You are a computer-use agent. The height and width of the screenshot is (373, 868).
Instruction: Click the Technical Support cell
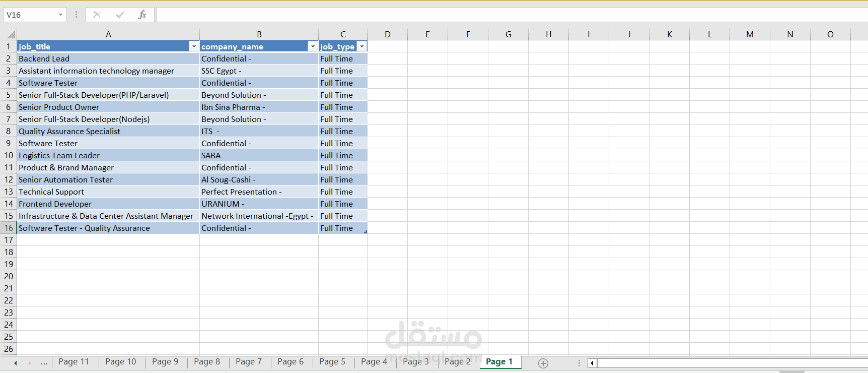108,192
